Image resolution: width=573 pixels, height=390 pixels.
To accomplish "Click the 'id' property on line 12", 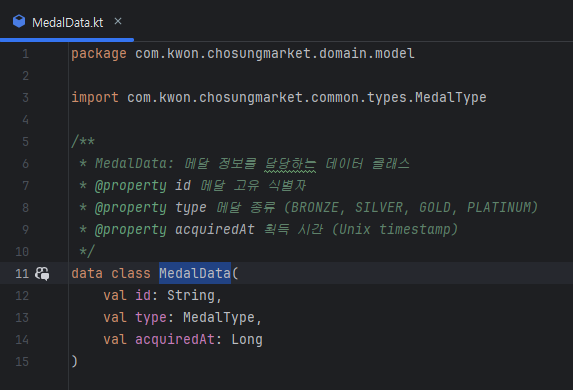I will (143, 295).
